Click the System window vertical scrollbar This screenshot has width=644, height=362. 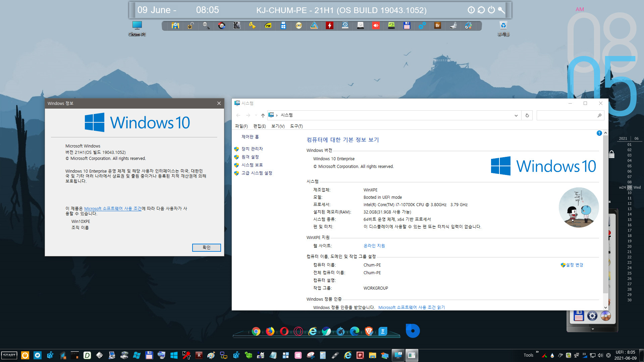[x=605, y=215]
